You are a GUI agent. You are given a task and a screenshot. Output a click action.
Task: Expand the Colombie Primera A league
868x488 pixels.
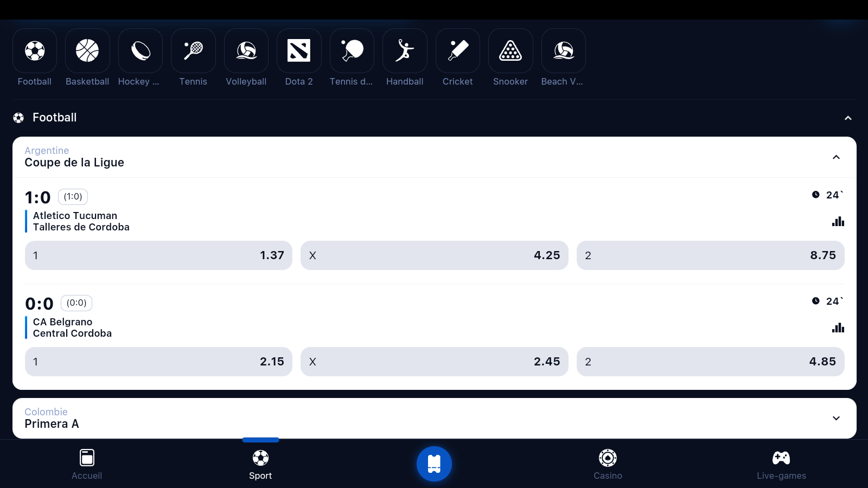pos(836,418)
